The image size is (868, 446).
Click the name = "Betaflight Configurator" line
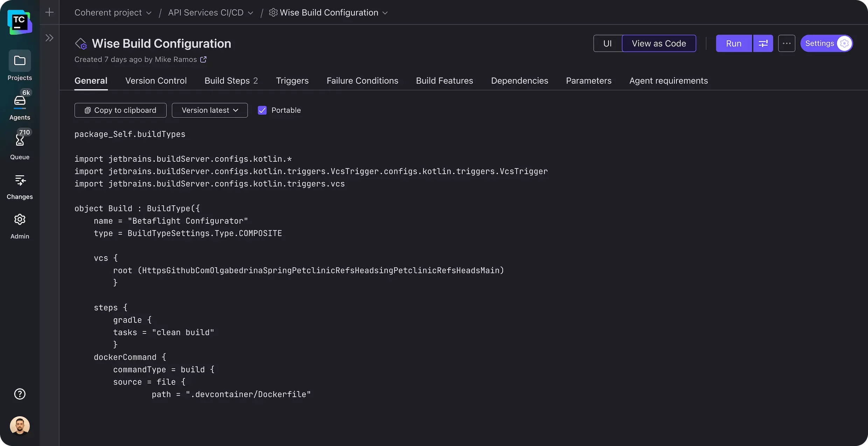[171, 221]
